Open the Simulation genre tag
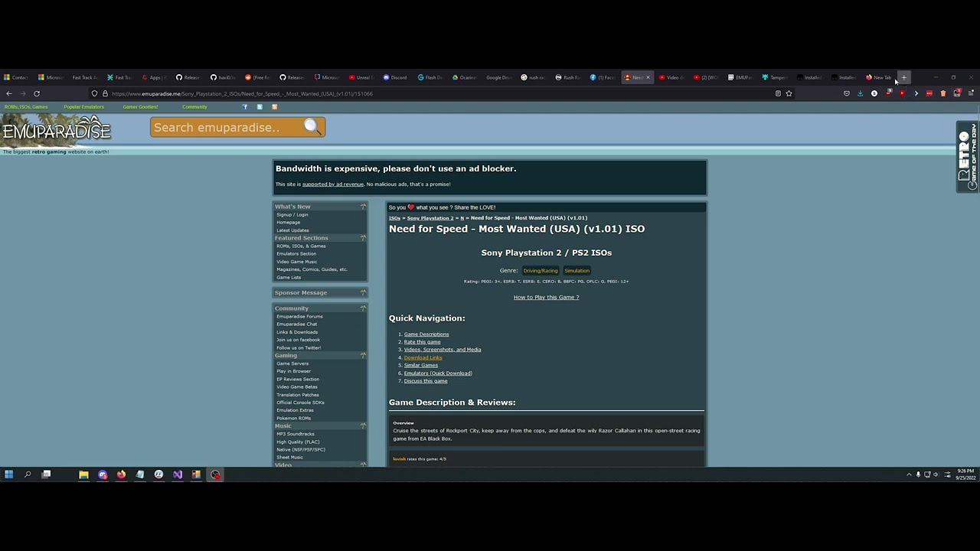Screen dimensions: 980x551 [577, 270]
